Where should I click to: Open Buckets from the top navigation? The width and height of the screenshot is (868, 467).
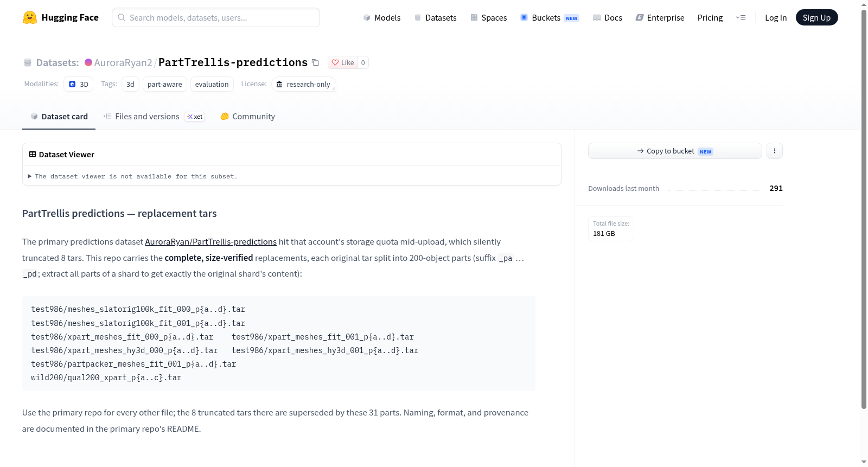pos(550,18)
